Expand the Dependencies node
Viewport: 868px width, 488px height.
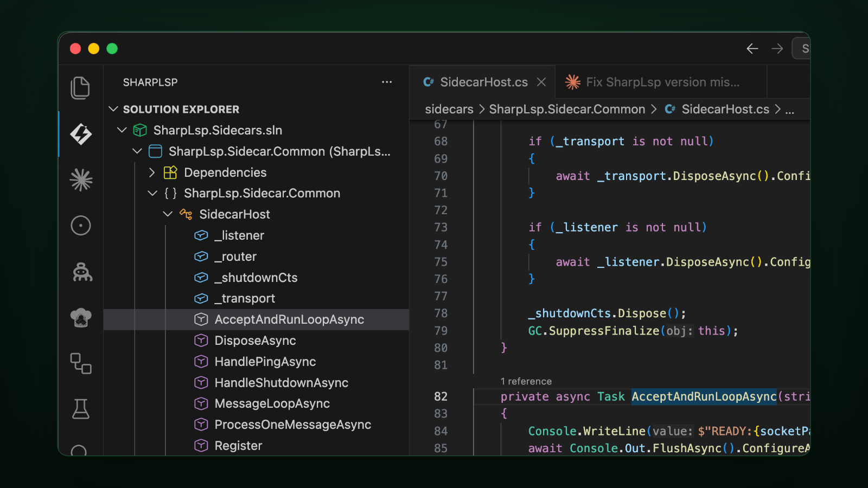coord(152,172)
